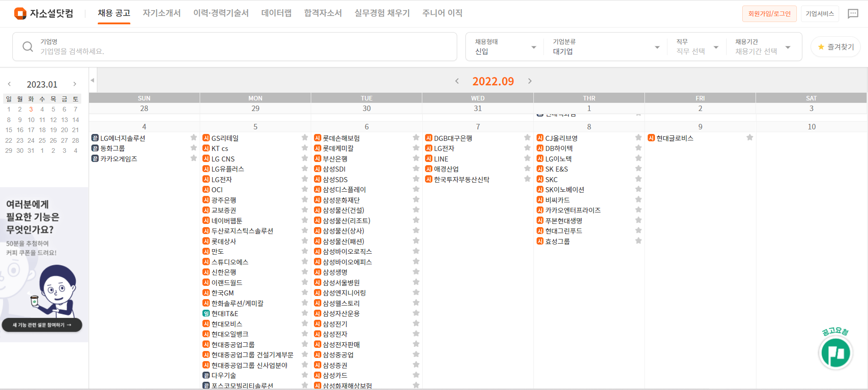868x390 pixels.
Task: Toggle the star for 현대모비스
Action: [305, 323]
